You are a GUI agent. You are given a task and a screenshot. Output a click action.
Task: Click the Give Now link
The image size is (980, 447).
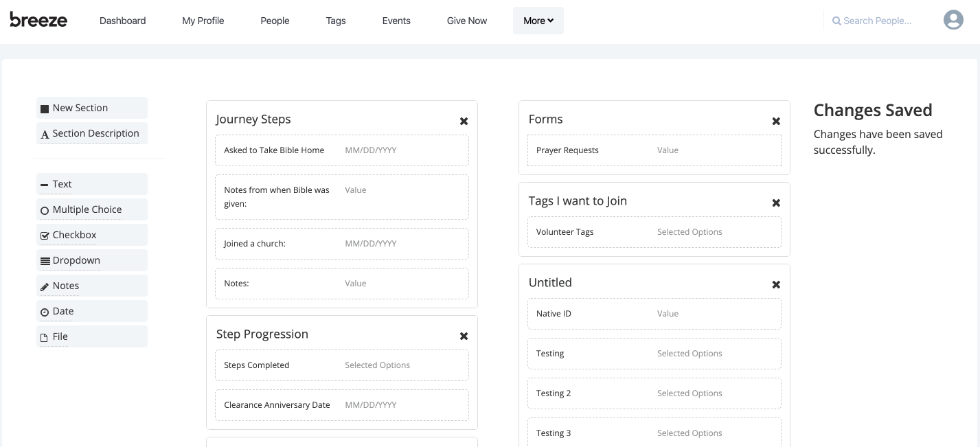click(466, 21)
